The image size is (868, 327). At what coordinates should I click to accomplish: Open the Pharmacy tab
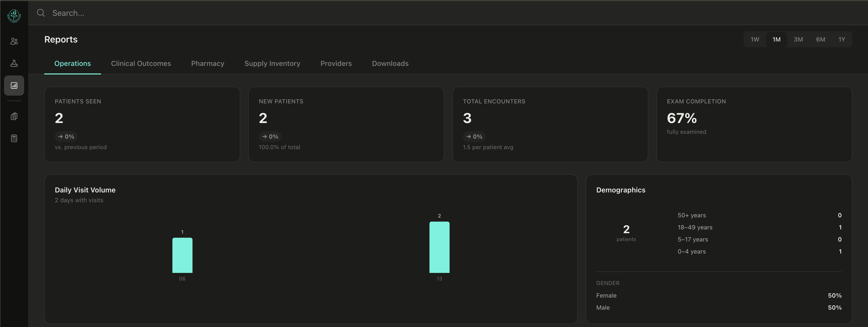pyautogui.click(x=208, y=63)
